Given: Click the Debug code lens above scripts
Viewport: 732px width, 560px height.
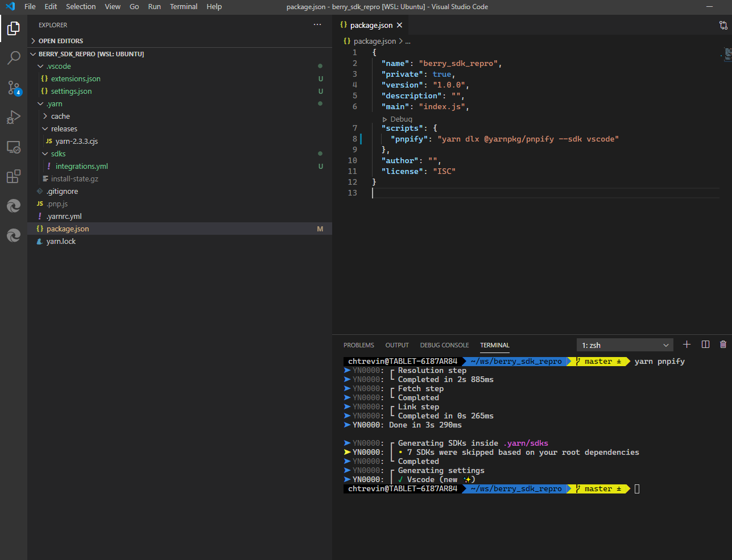Looking at the screenshot, I should 401,119.
